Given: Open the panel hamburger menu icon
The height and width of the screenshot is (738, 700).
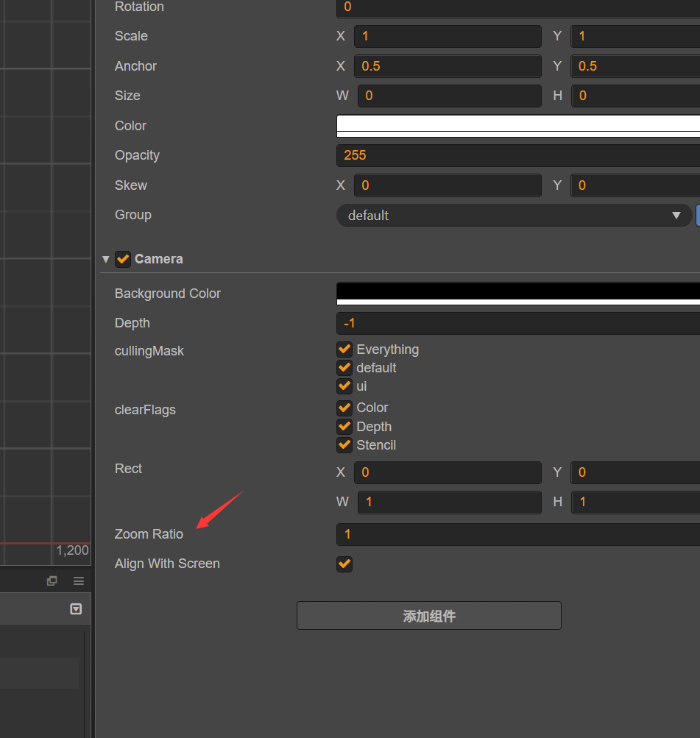Looking at the screenshot, I should pos(79,581).
